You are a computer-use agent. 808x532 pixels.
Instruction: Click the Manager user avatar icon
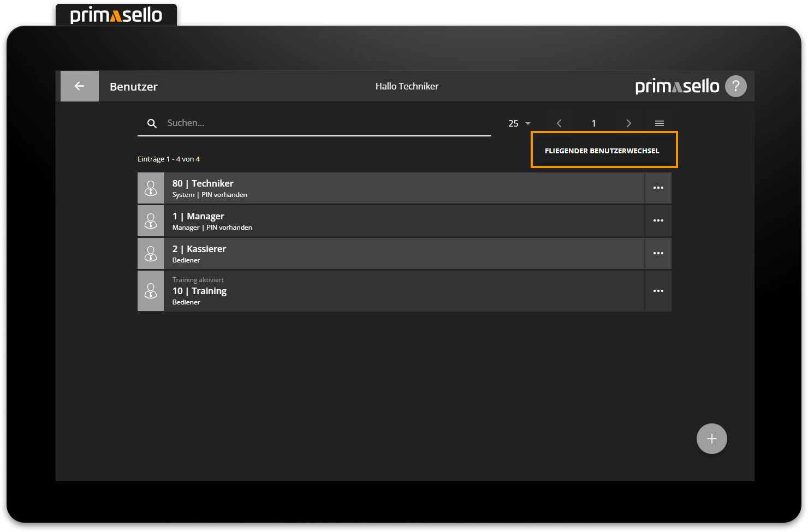pos(151,221)
